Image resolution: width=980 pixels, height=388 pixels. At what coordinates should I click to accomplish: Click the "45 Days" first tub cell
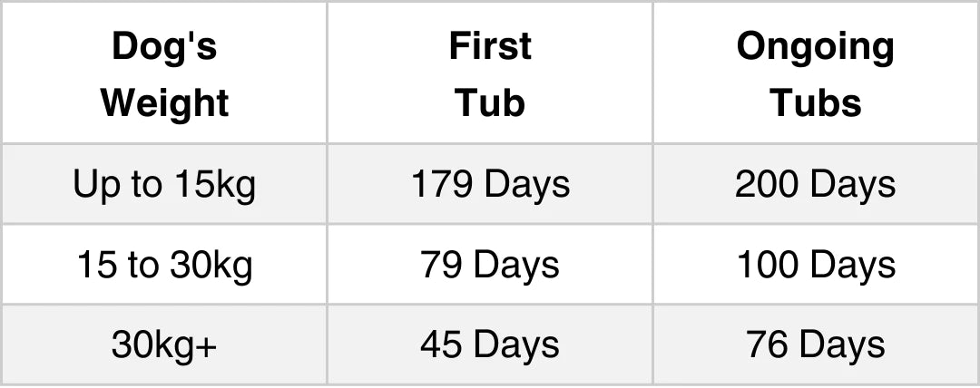coord(490,345)
